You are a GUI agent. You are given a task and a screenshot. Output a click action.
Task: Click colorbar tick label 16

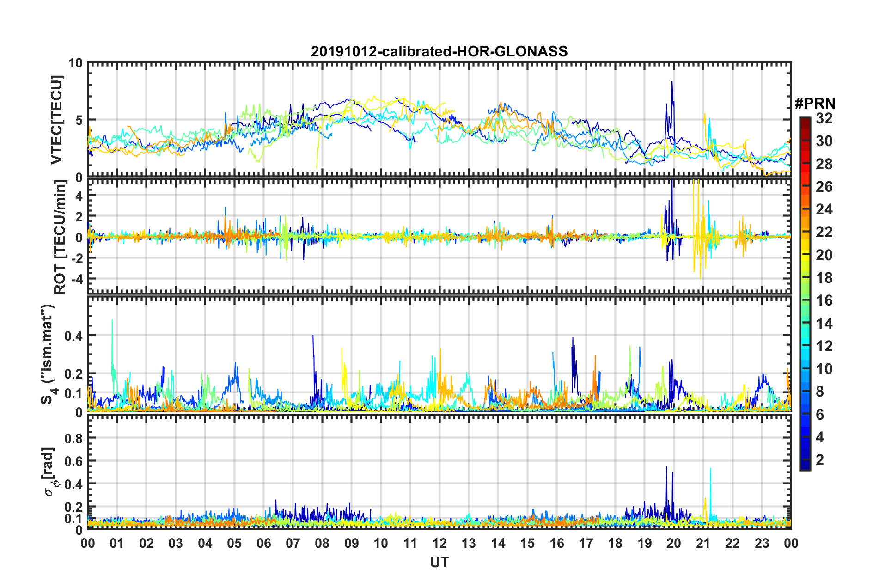click(824, 301)
